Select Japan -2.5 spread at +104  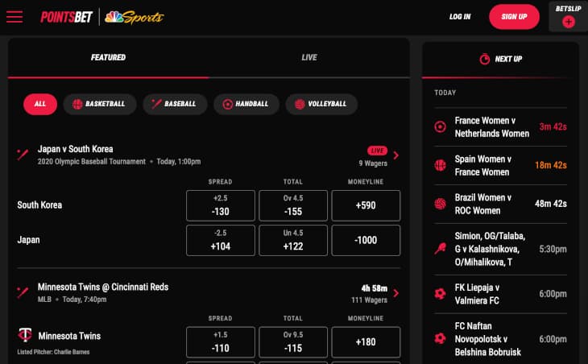pyautogui.click(x=221, y=240)
